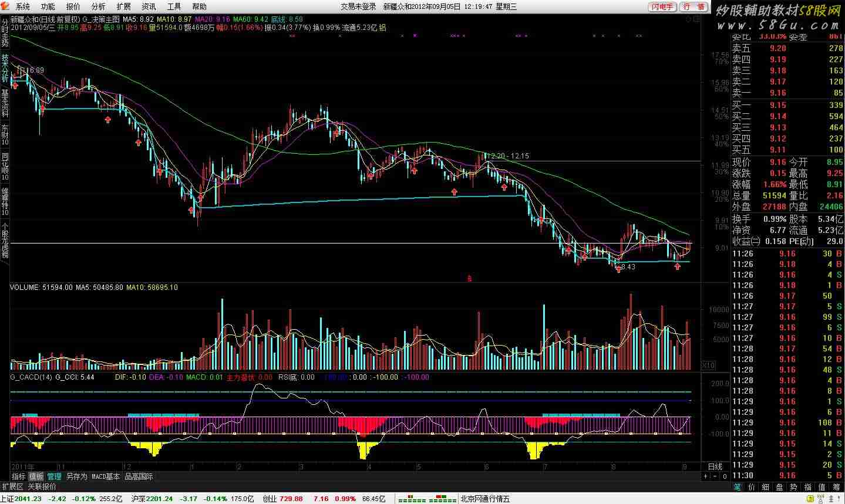Image resolution: width=845 pixels, height=504 pixels.
Task: Click the reset zero icon below 日线
Action: coord(725,476)
